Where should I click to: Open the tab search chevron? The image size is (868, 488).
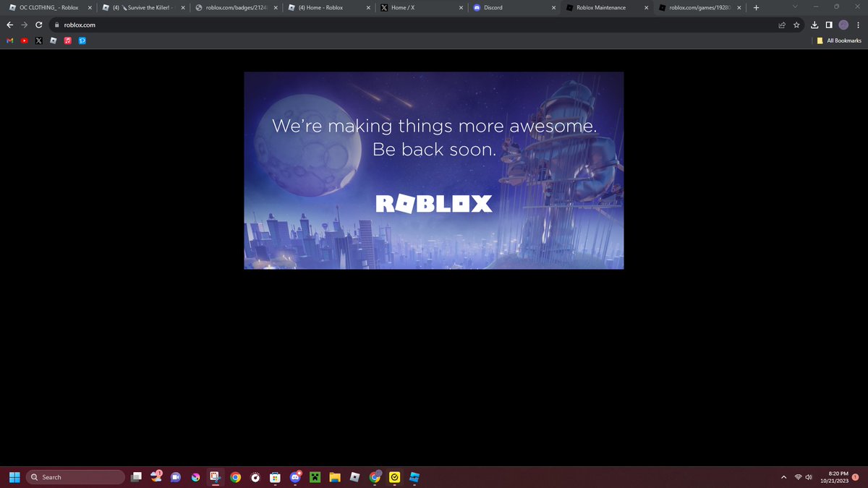coord(795,7)
